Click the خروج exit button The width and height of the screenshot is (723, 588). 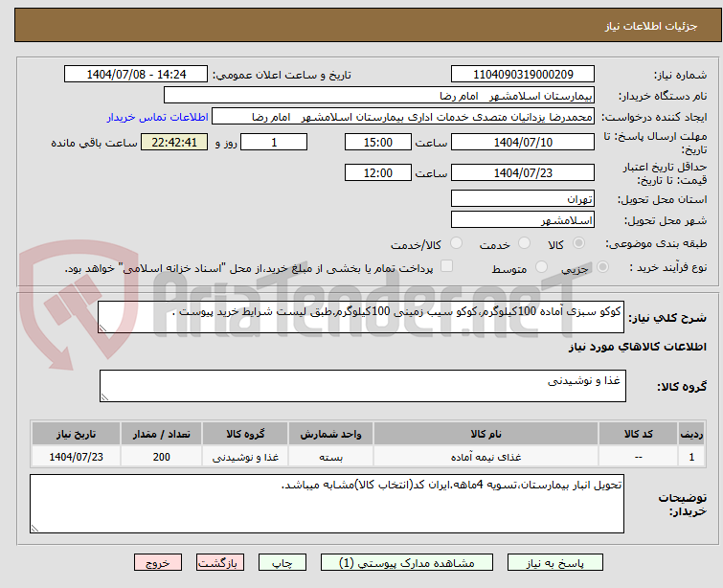click(x=158, y=563)
